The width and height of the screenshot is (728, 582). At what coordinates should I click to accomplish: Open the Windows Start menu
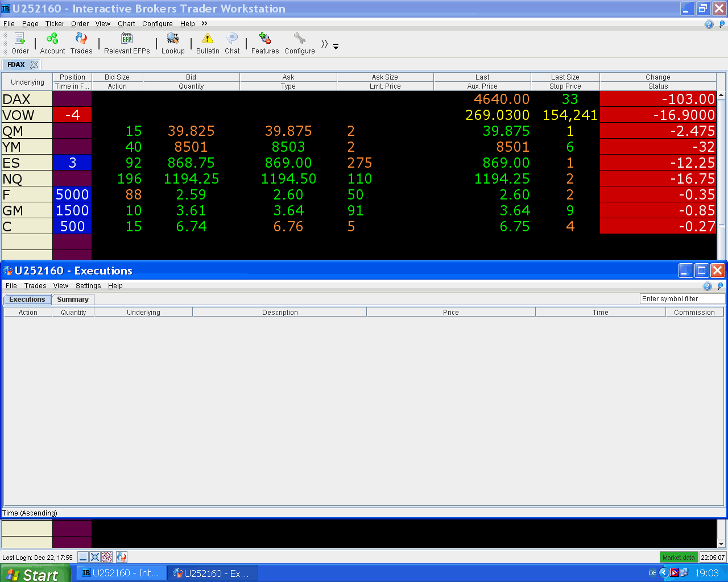pyautogui.click(x=35, y=573)
